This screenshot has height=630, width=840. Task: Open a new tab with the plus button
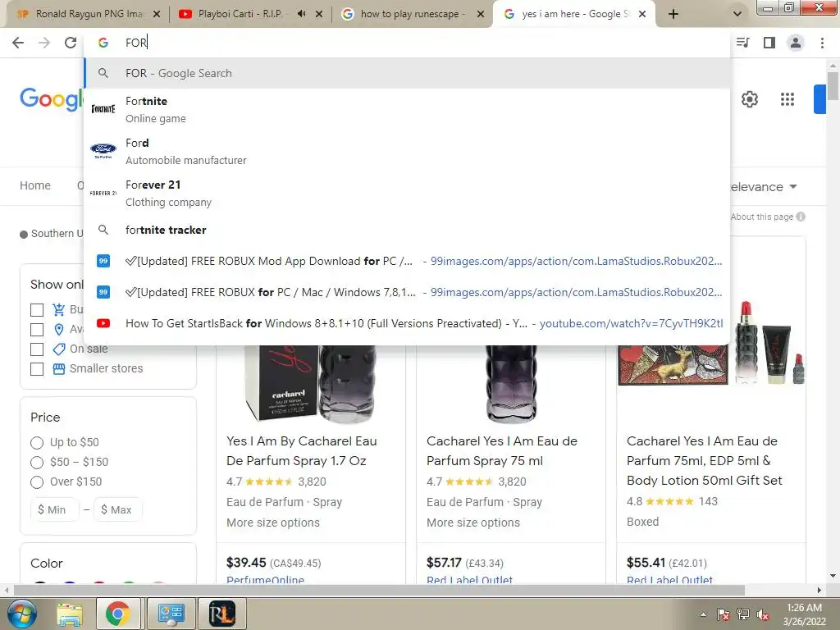[673, 15]
